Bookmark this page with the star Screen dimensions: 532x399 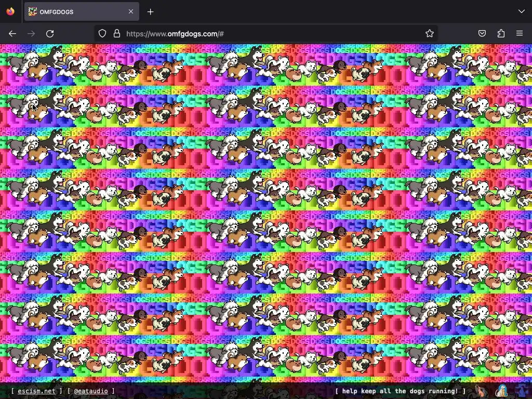430,34
